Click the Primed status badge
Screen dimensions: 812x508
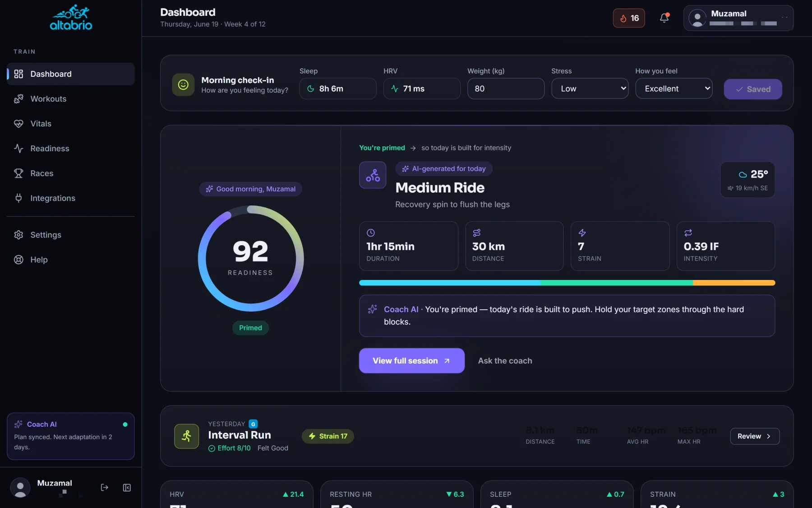pyautogui.click(x=250, y=328)
